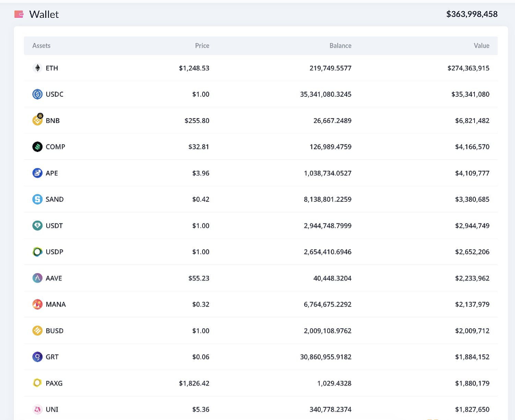Click the AAVE token icon
This screenshot has width=515, height=420.
[37, 278]
